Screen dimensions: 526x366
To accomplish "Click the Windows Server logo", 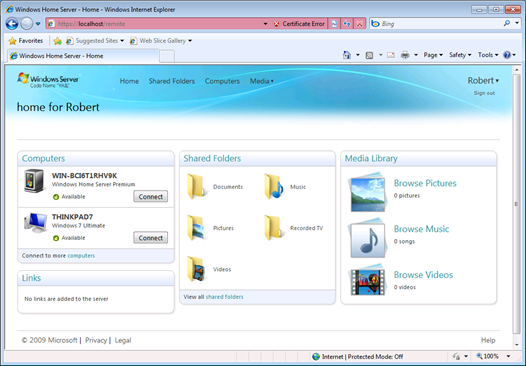I will [x=48, y=81].
